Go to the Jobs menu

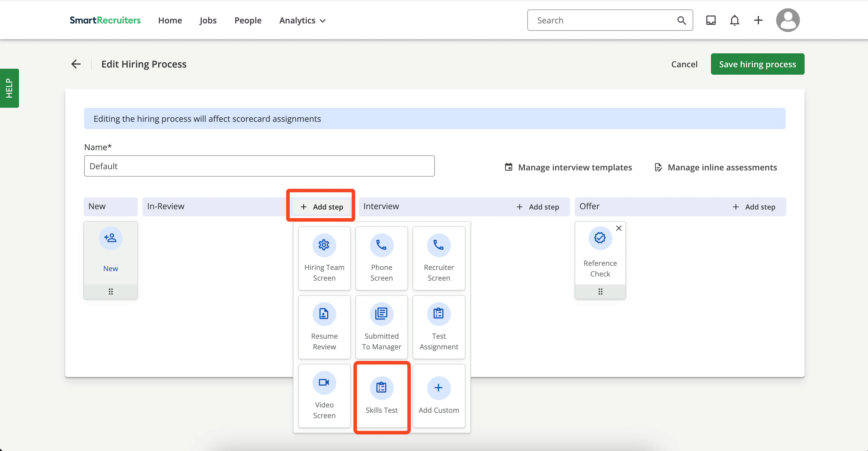click(x=208, y=20)
